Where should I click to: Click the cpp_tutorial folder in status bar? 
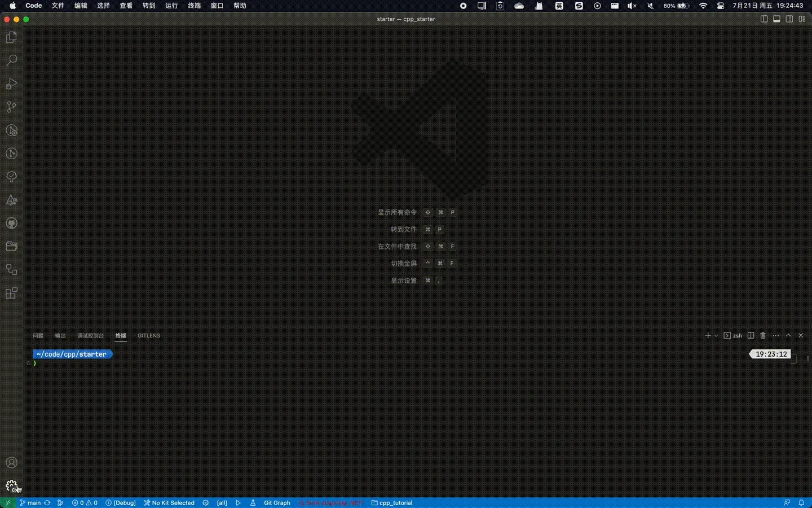click(x=392, y=503)
